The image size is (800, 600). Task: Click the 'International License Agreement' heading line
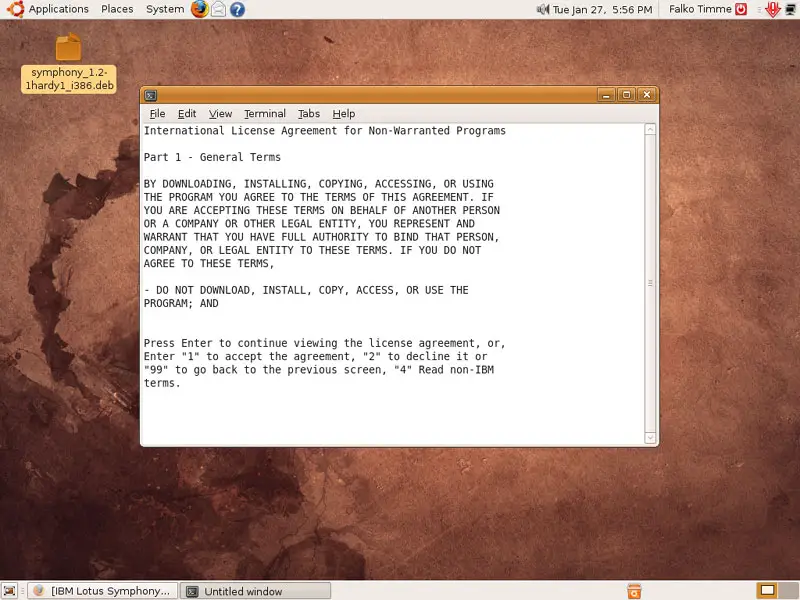point(324,131)
